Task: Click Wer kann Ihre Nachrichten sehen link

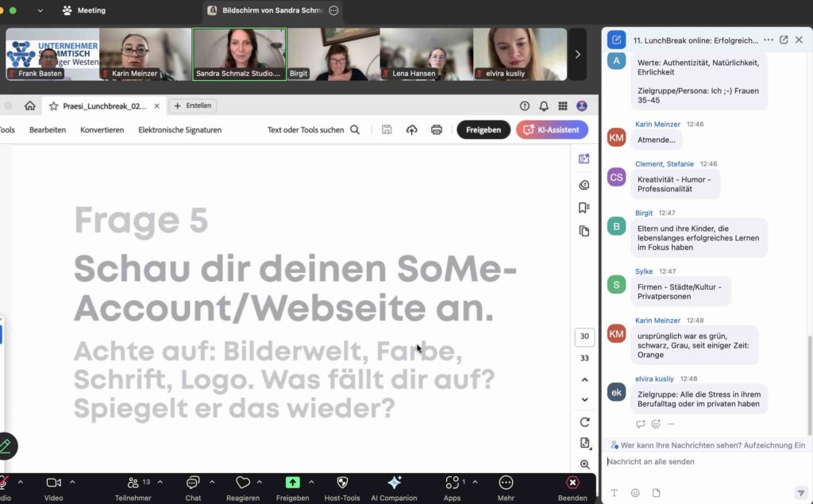Action: [681, 445]
